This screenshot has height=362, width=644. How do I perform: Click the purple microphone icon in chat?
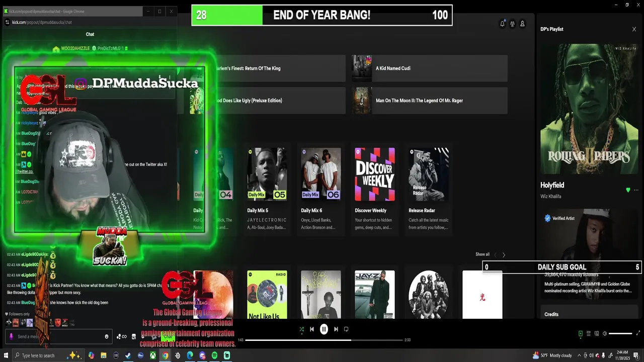click(11, 336)
